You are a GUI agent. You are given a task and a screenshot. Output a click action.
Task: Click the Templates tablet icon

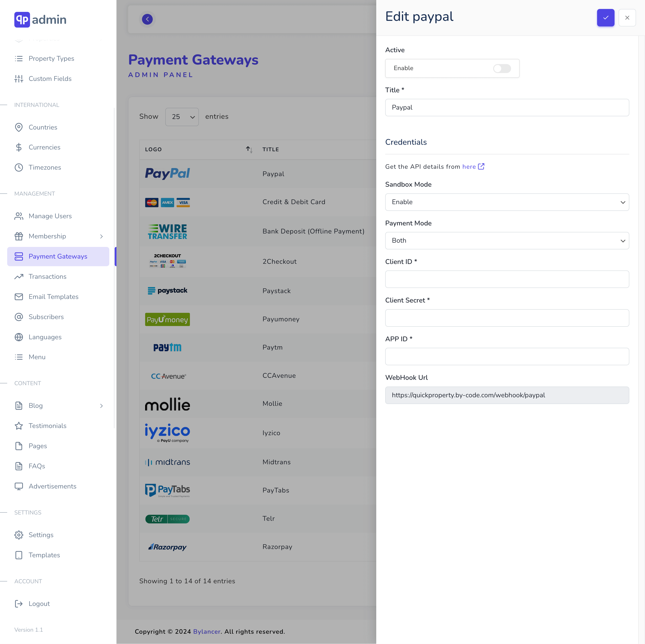pyautogui.click(x=19, y=555)
